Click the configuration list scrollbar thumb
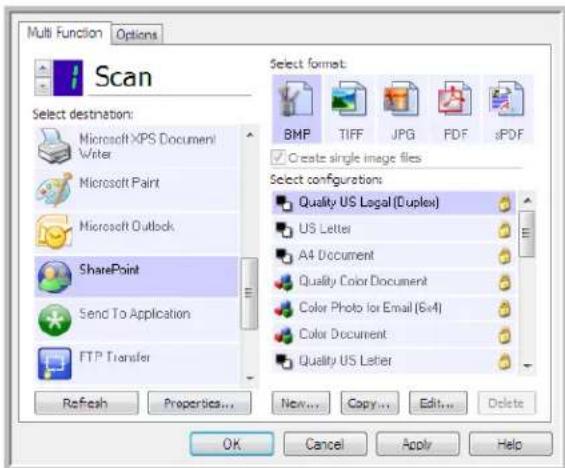 [x=528, y=234]
